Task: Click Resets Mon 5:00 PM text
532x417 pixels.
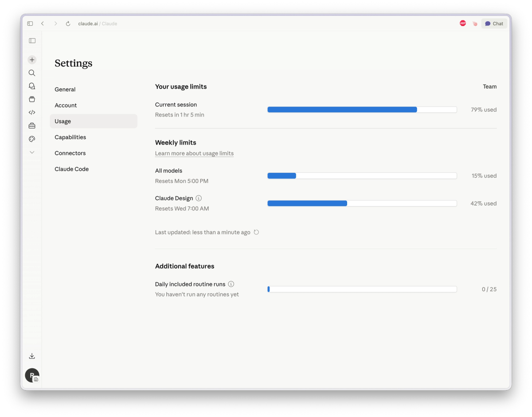Action: click(x=182, y=181)
